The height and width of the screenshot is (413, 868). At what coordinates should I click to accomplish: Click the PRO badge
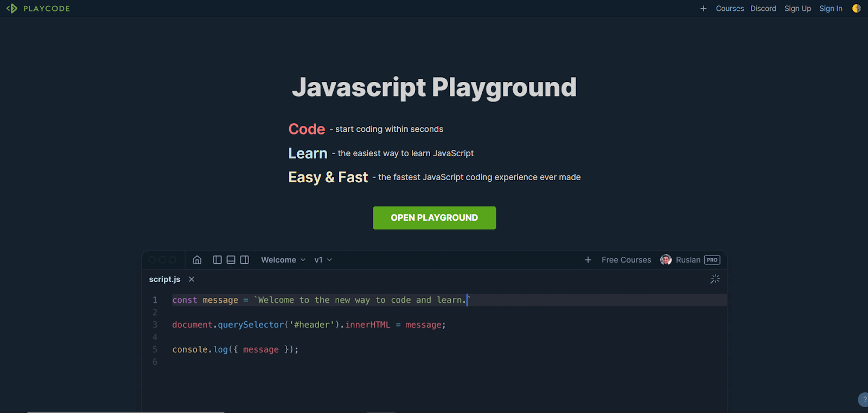[x=712, y=260]
